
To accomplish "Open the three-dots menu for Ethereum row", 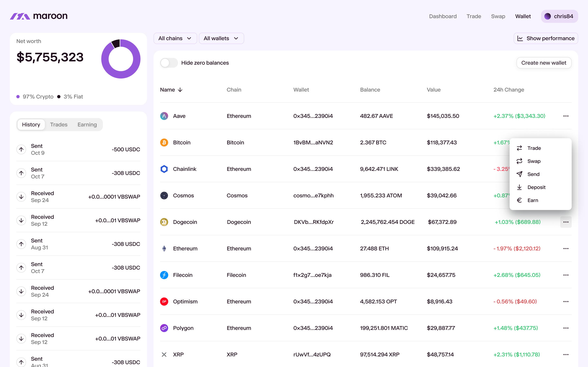I will click(x=566, y=249).
